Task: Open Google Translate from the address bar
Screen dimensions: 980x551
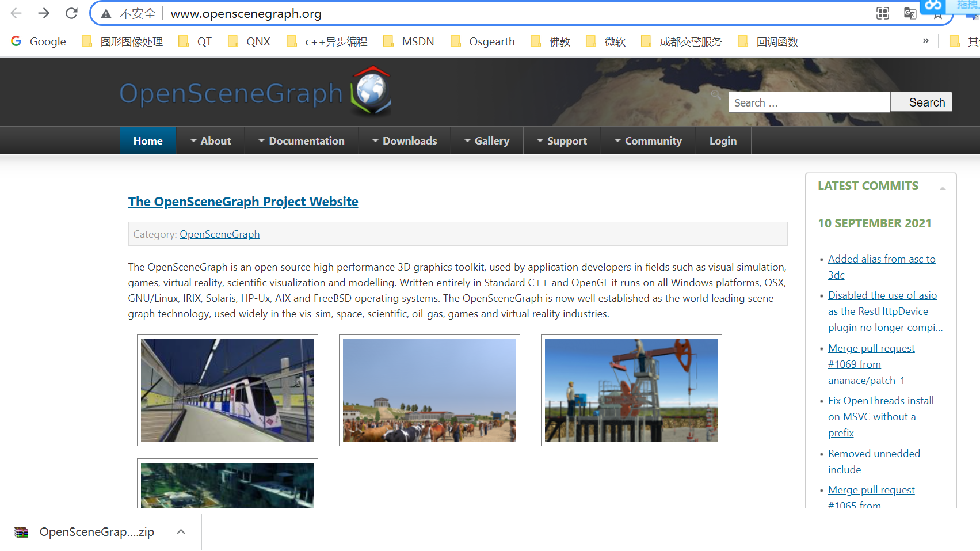Action: 910,13
